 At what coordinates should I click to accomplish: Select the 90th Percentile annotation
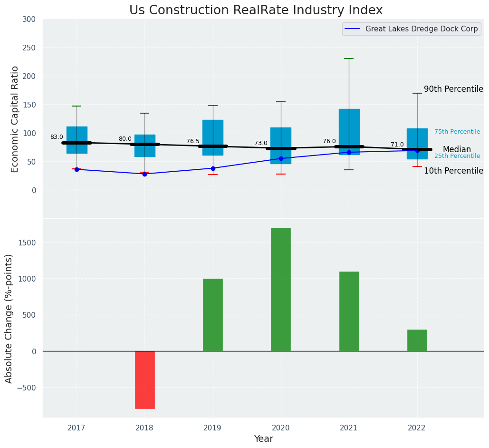pos(453,89)
